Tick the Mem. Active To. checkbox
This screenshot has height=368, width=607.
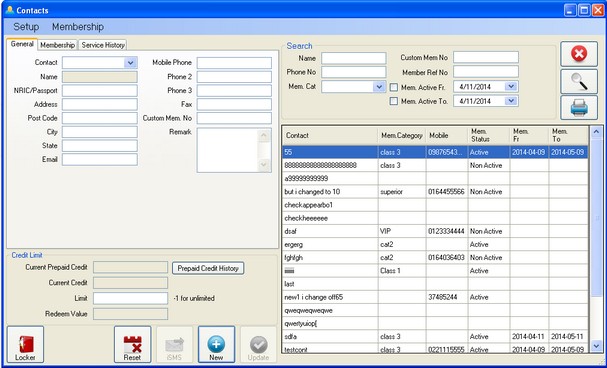pyautogui.click(x=394, y=101)
